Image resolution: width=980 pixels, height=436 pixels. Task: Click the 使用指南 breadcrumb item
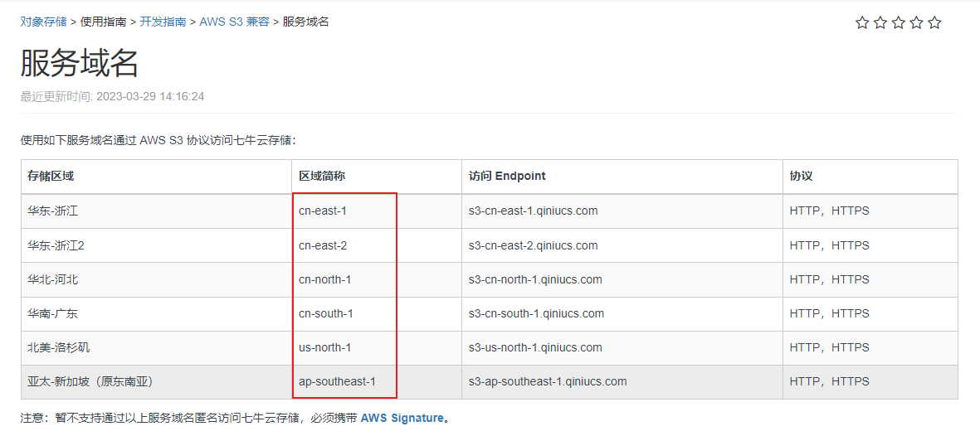click(x=104, y=22)
